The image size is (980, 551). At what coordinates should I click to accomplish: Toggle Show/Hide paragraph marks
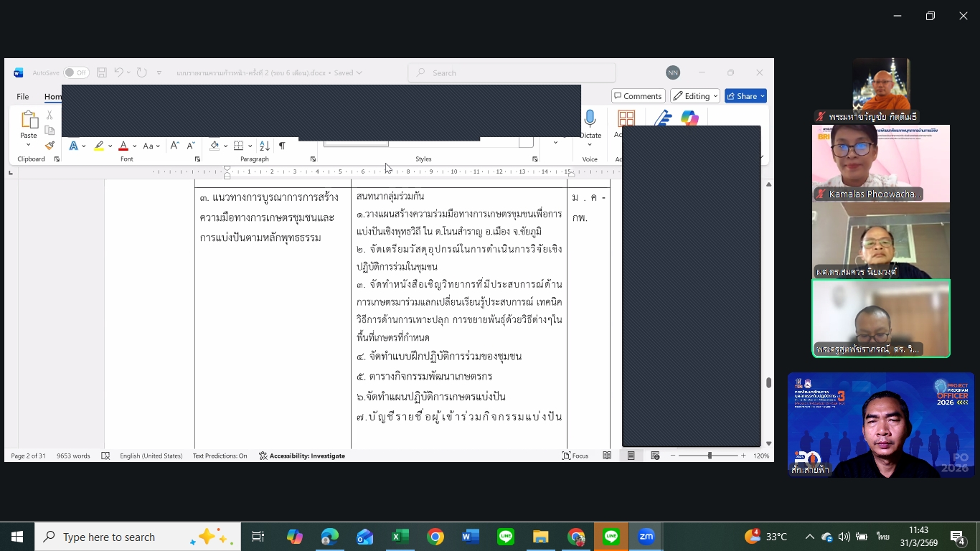(282, 146)
